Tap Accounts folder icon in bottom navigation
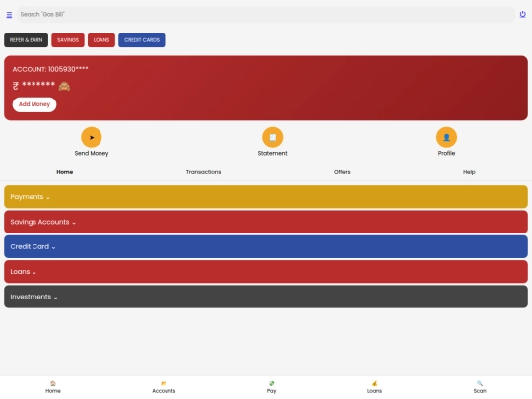 click(164, 384)
